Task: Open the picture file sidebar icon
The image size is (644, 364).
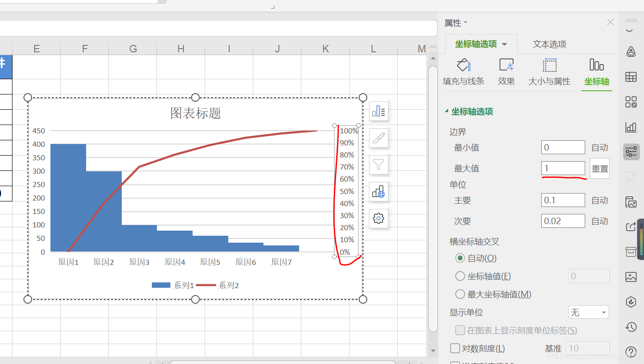Action: (631, 202)
